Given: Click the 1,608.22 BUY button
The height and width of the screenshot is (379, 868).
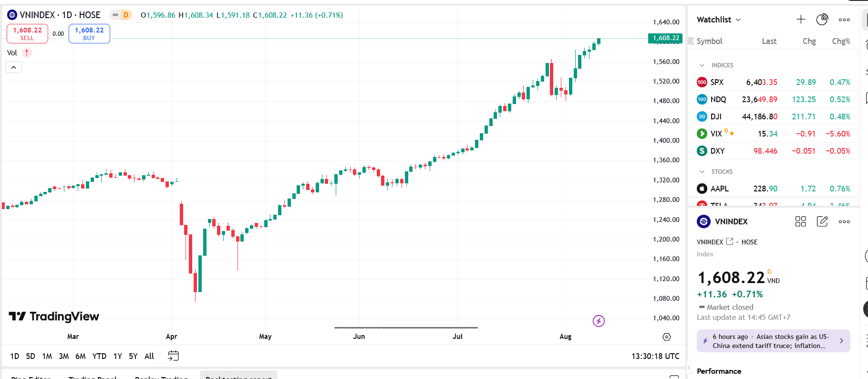Looking at the screenshot, I should coord(89,33).
